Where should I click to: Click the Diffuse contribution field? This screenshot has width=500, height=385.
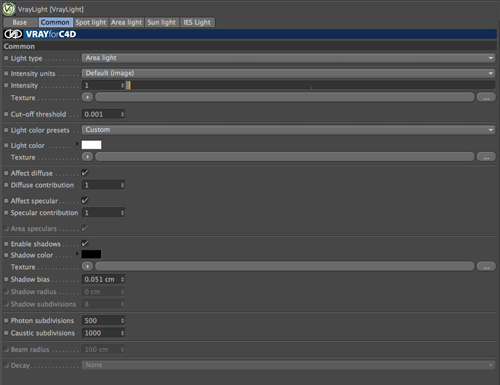pos(101,185)
